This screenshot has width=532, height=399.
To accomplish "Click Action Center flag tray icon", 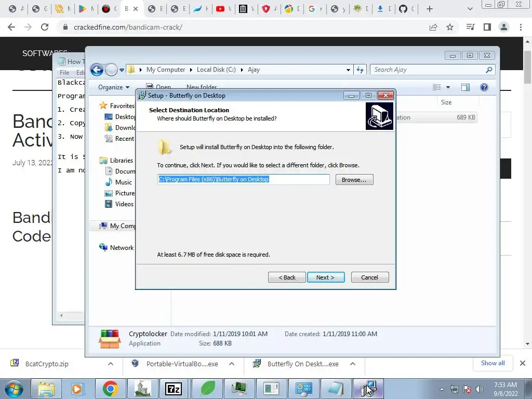I will 467,389.
